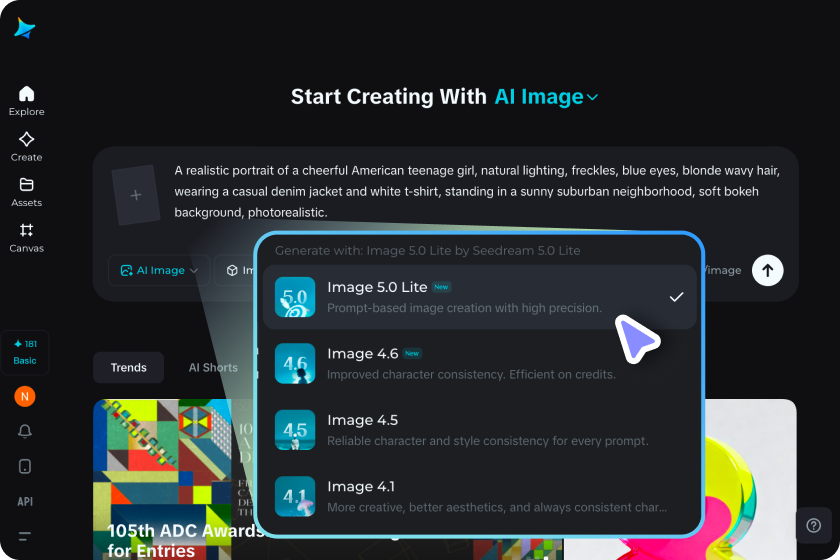The image size is (840, 560).
Task: Switch to the Trends tab
Action: [129, 368]
